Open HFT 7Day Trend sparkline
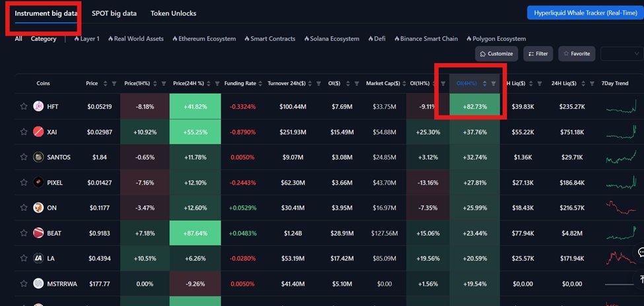 622,107
